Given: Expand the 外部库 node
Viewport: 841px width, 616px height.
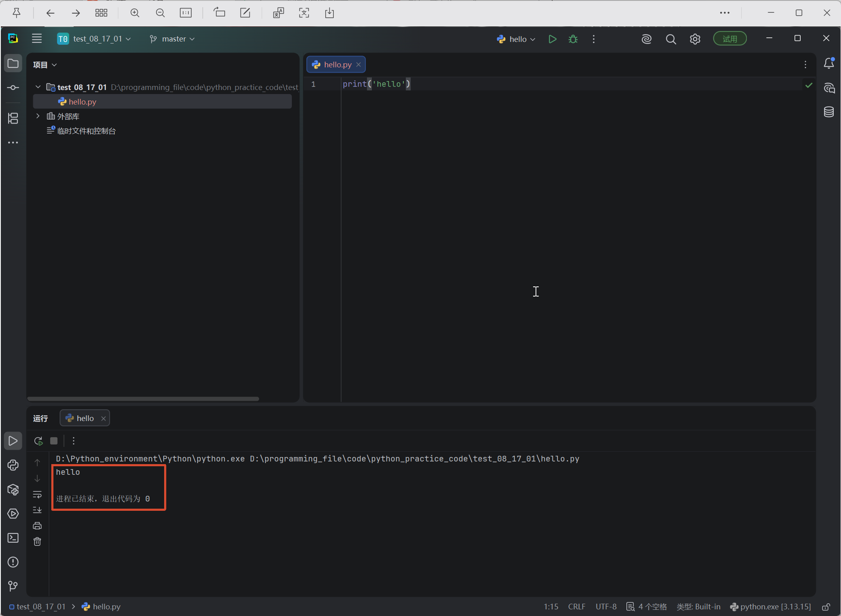Looking at the screenshot, I should coord(38,116).
